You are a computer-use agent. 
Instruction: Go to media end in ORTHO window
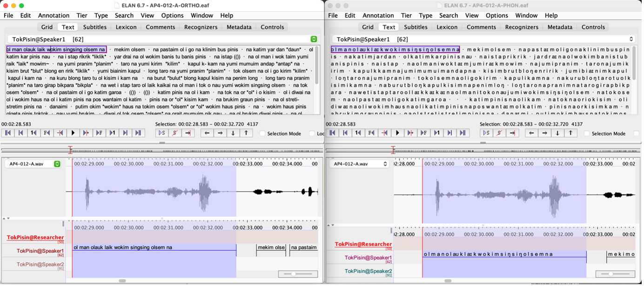[x=138, y=133]
